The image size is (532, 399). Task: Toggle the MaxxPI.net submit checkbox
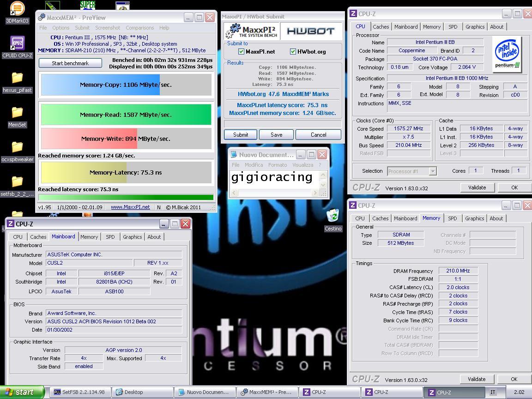241,52
